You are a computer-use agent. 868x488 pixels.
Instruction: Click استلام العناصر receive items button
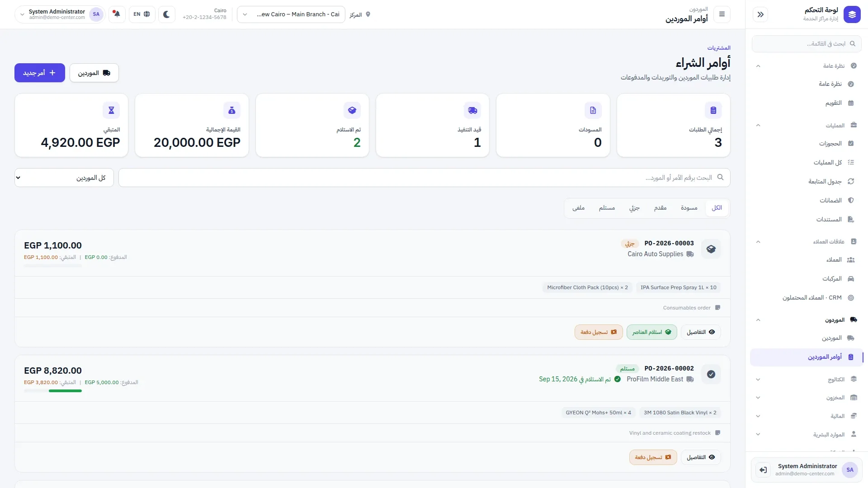click(x=651, y=332)
